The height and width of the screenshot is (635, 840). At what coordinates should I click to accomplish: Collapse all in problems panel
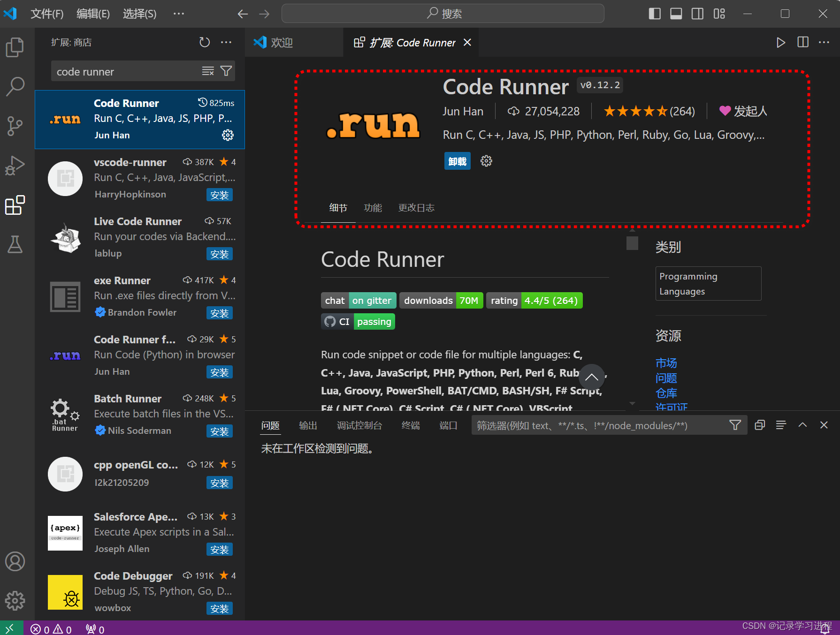click(760, 425)
